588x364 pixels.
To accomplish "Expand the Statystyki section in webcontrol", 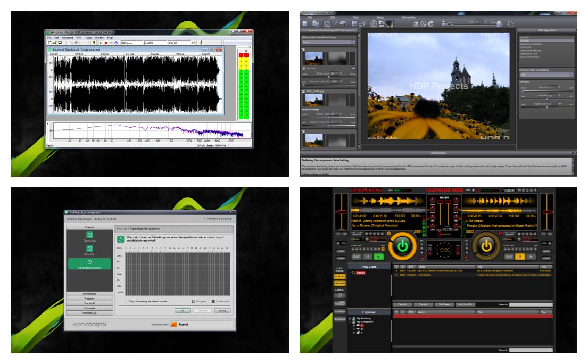I will 89,303.
